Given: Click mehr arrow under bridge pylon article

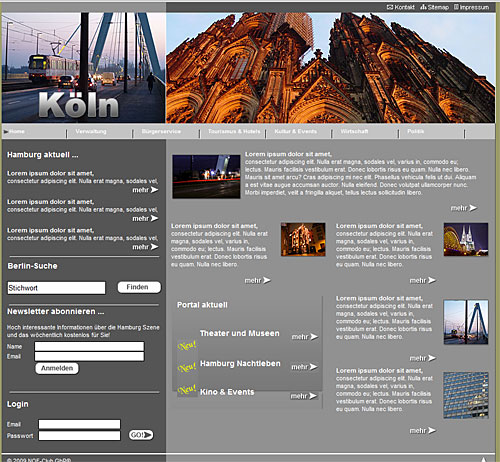Looking at the screenshot, I should tap(423, 358).
